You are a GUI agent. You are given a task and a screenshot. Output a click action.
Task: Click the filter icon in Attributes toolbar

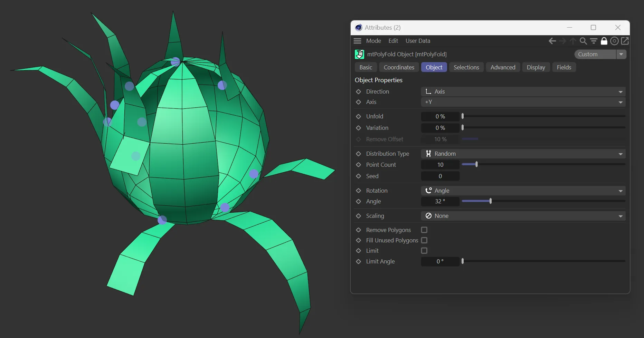(x=594, y=41)
